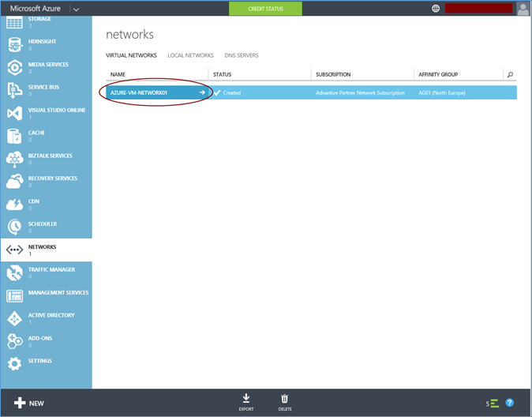This screenshot has height=417, width=532.
Task: Sort by Status column header
Action: click(x=223, y=74)
